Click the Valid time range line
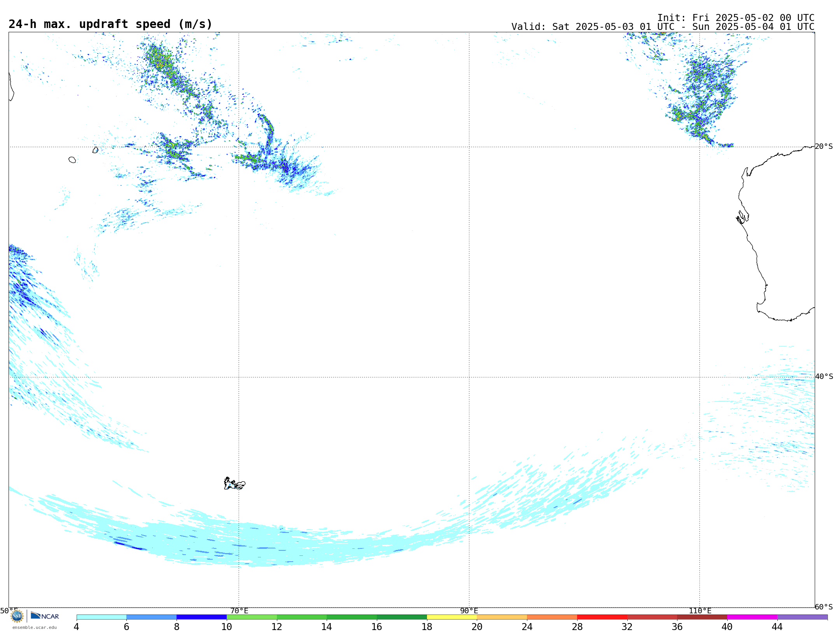840x632 pixels. pos(663,27)
